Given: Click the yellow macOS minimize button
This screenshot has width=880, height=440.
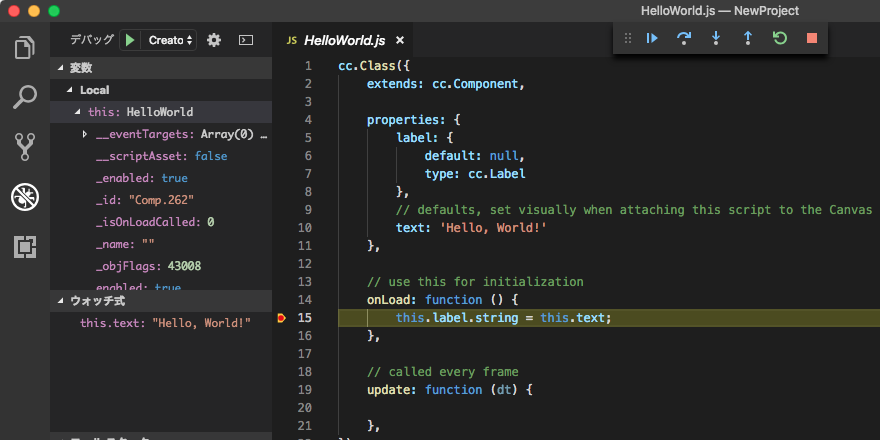Looking at the screenshot, I should (34, 11).
